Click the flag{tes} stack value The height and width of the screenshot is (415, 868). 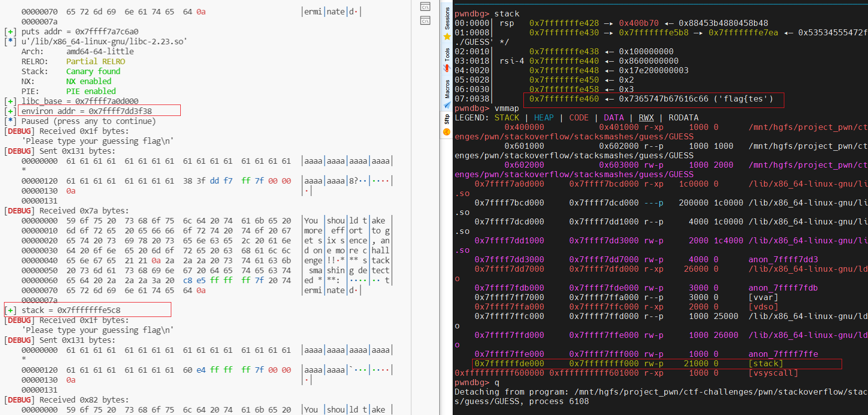tap(696, 99)
